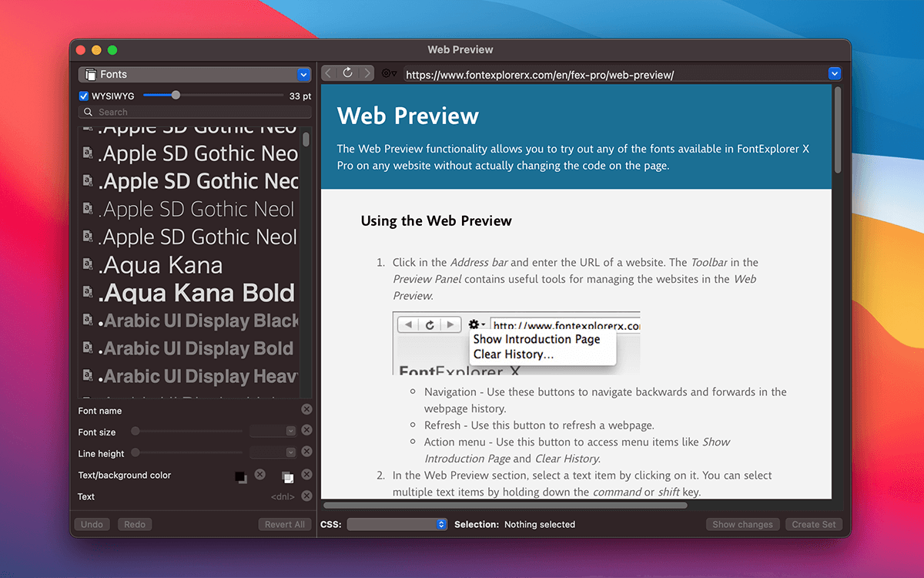Screen dimensions: 924x578
Task: Select the .Arabic UI Display Black font
Action: coord(190,321)
